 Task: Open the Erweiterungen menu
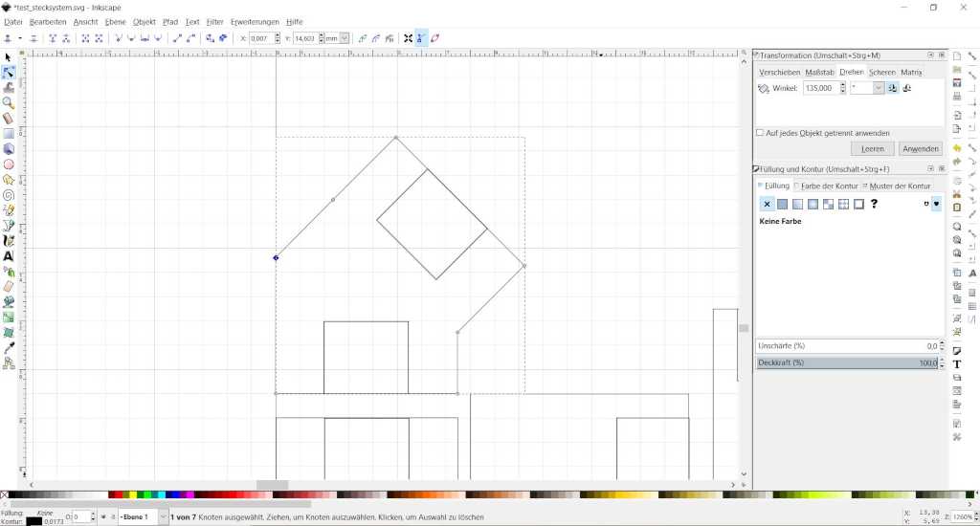[x=255, y=22]
